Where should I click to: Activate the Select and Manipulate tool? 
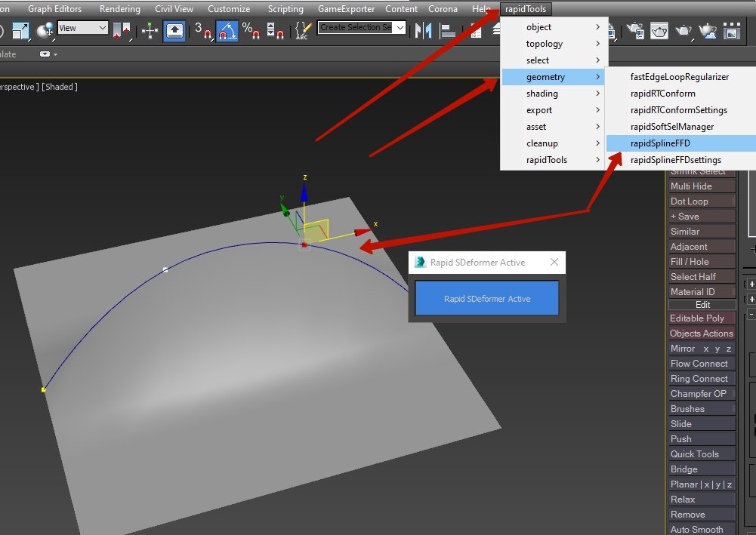click(x=150, y=31)
